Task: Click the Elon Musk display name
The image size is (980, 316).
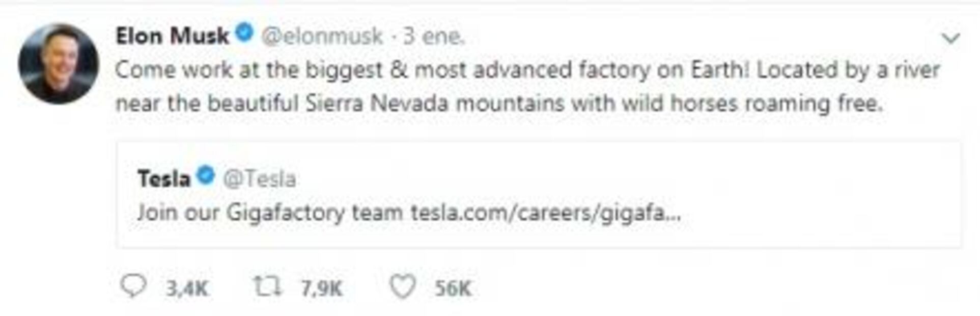Action: coord(173,33)
